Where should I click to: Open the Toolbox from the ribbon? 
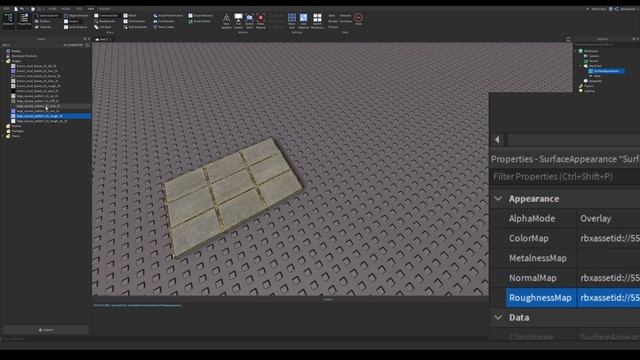point(43,21)
